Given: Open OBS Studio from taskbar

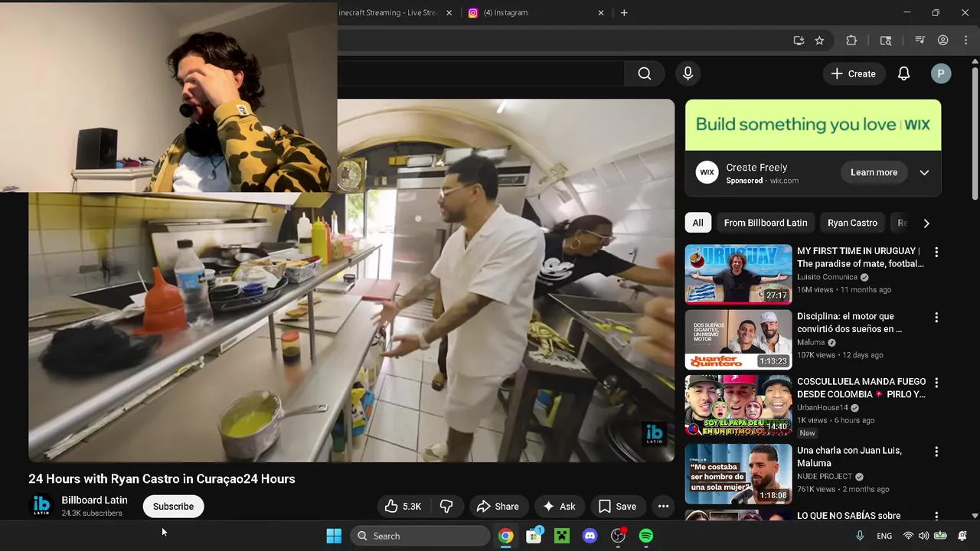Looking at the screenshot, I should pos(618,536).
